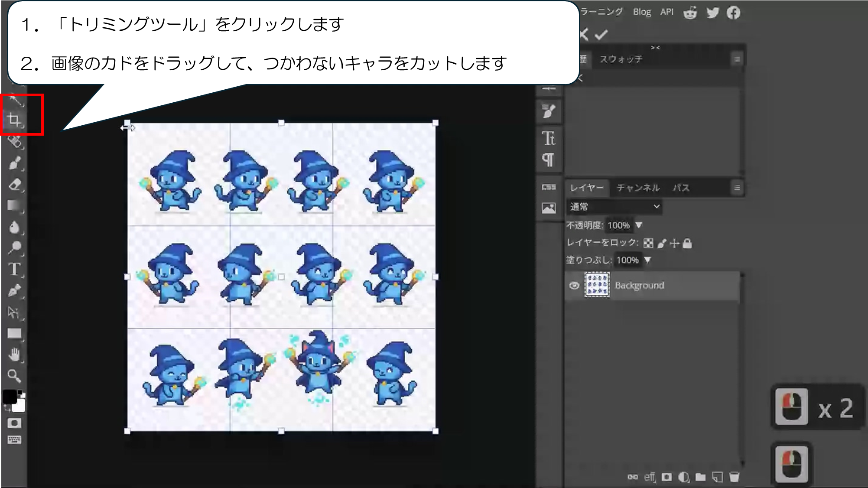Open the 通常 blend mode dropdown
This screenshot has width=868, height=488.
pos(614,207)
